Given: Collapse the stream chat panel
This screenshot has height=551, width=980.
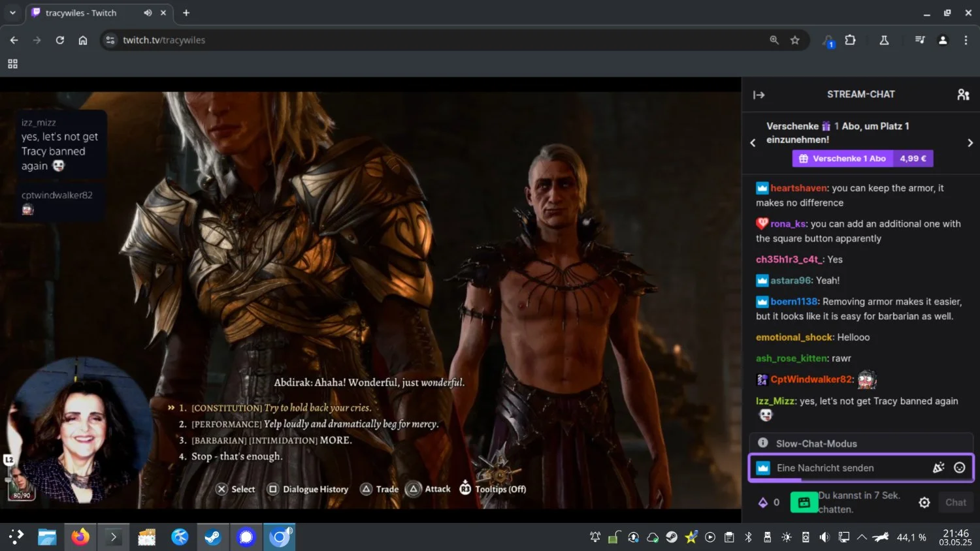Looking at the screenshot, I should click(x=759, y=95).
